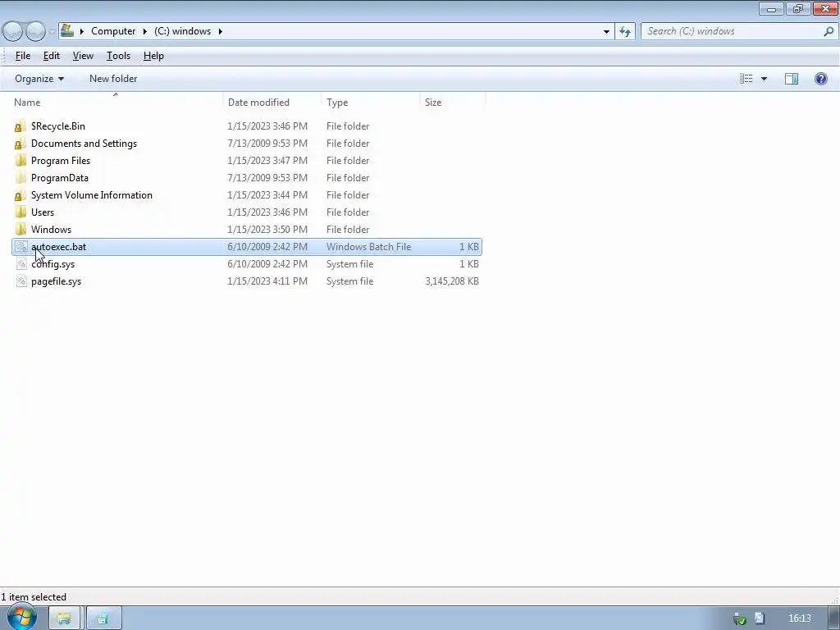Click the Forward navigation button

coord(35,32)
